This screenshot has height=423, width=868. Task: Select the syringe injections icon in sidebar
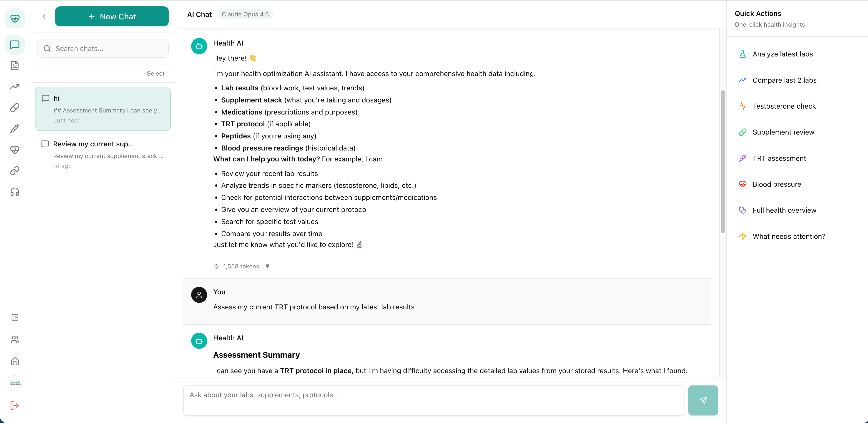[15, 129]
